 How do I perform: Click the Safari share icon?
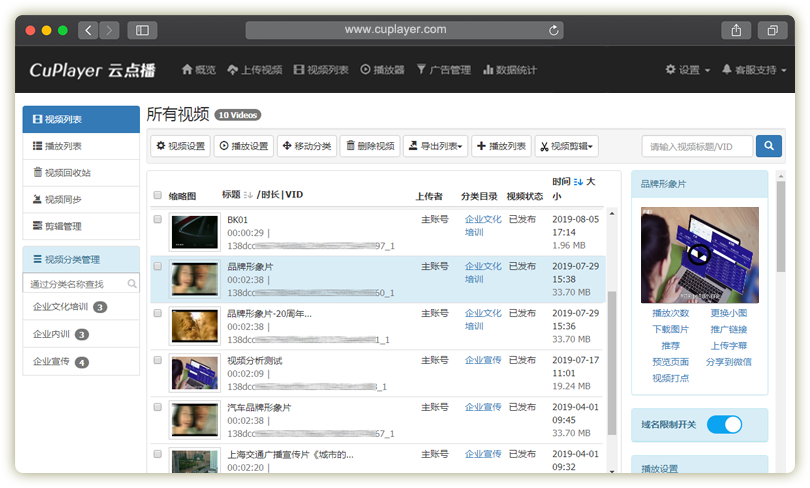(735, 30)
